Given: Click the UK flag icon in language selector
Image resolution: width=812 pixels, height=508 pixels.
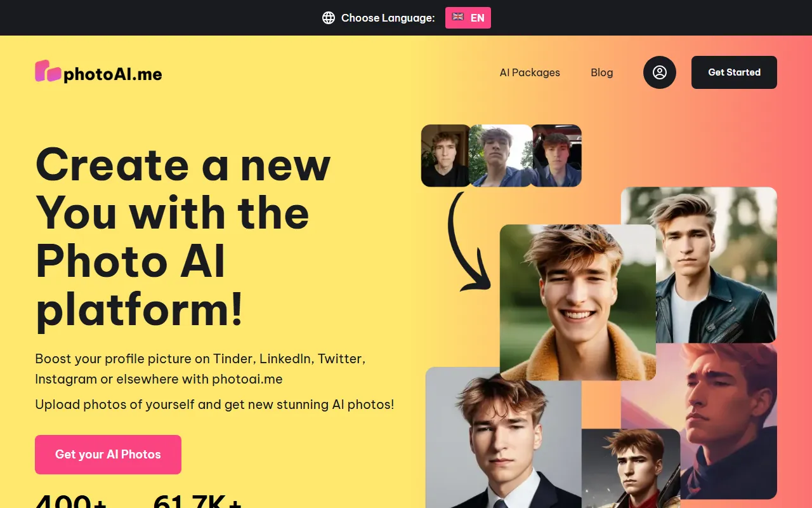Looking at the screenshot, I should [x=458, y=18].
